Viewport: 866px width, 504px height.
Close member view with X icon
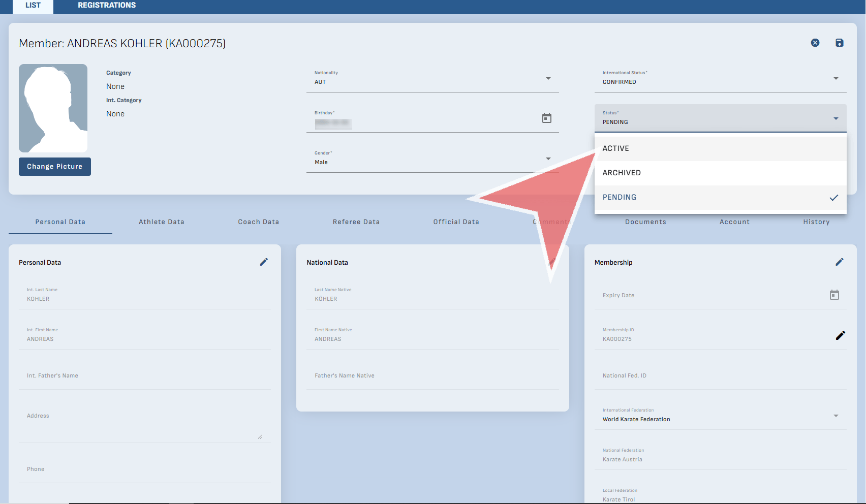click(815, 43)
